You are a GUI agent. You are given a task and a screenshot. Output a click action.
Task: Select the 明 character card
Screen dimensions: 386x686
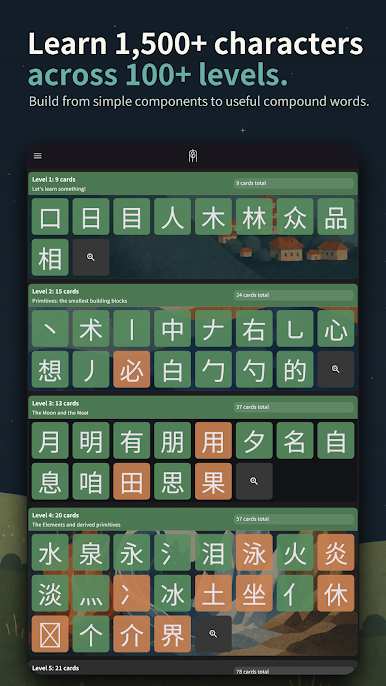(91, 441)
